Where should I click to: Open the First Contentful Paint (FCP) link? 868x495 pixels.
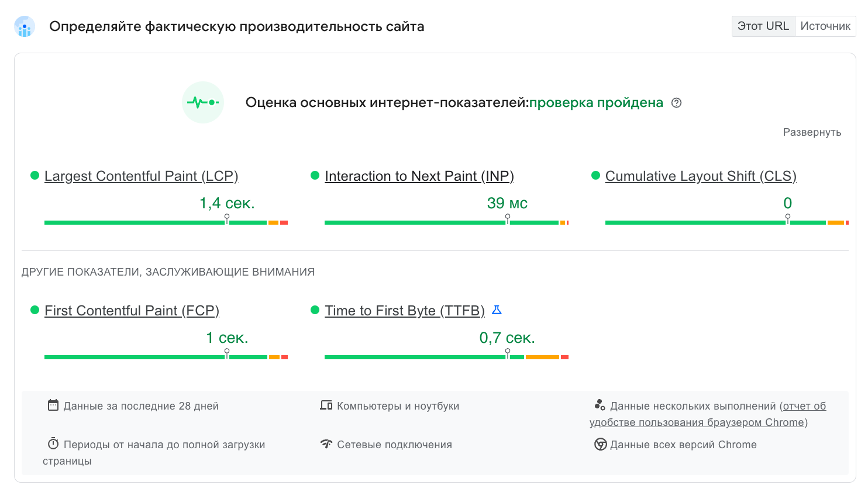pos(132,311)
